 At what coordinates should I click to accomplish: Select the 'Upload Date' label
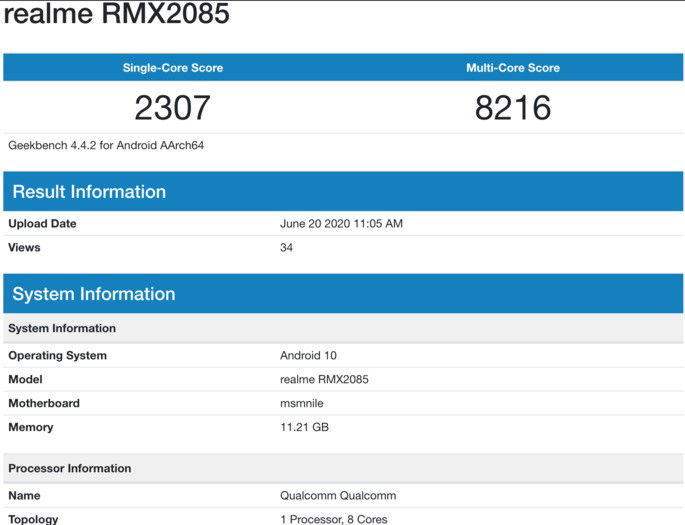[42, 224]
